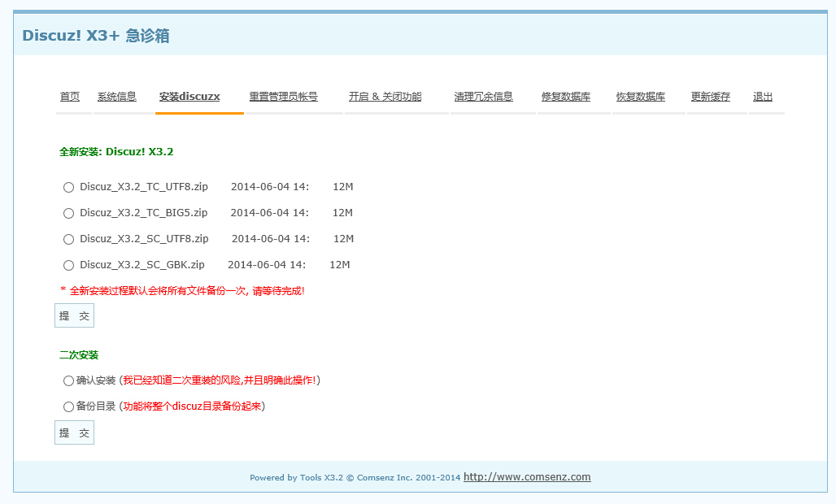Select Discuz_X3.2_TC_BIG5.zip radio button
Image resolution: width=836 pixels, height=504 pixels.
coord(68,214)
